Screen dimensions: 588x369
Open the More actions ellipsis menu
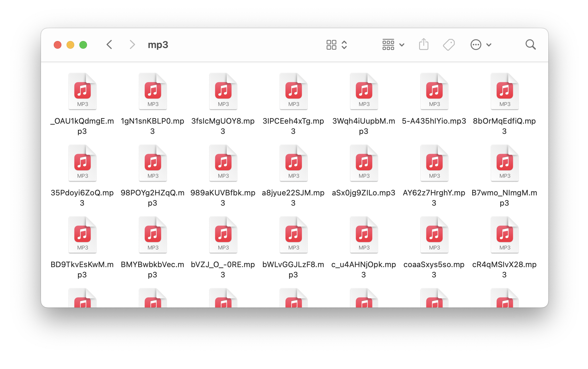476,45
